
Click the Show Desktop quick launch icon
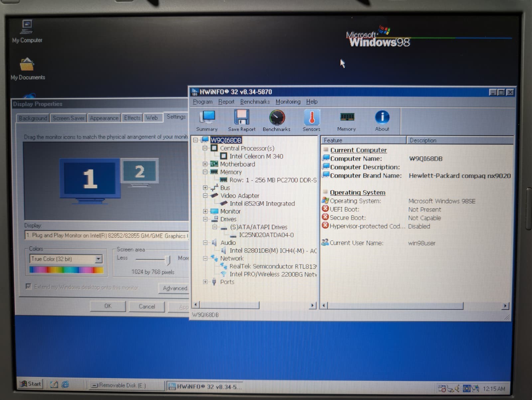coord(54,384)
